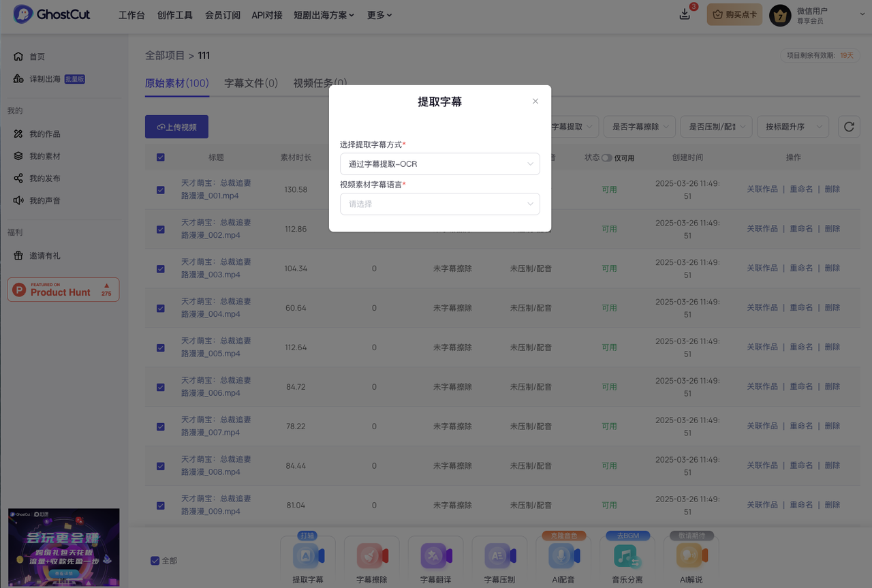Click the refresh icon above the material list
Screen dimensions: 872x588
point(849,127)
